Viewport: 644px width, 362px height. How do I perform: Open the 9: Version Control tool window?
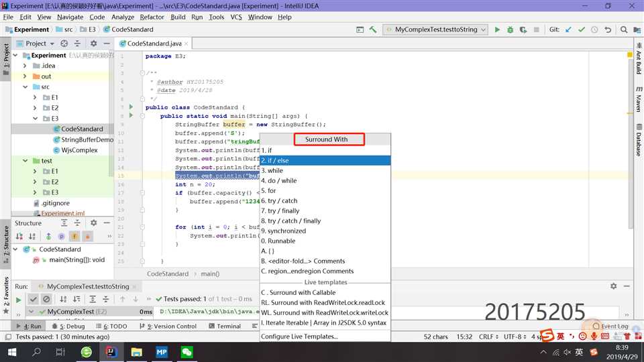pyautogui.click(x=168, y=326)
